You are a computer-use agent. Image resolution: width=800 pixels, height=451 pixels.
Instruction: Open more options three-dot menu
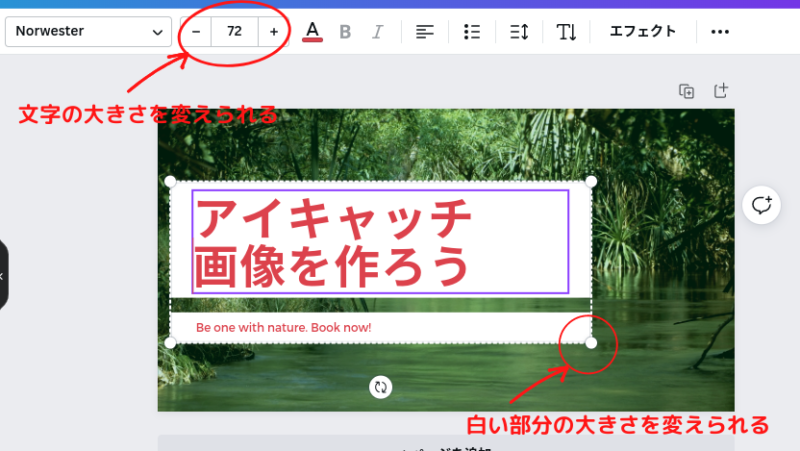[x=720, y=32]
